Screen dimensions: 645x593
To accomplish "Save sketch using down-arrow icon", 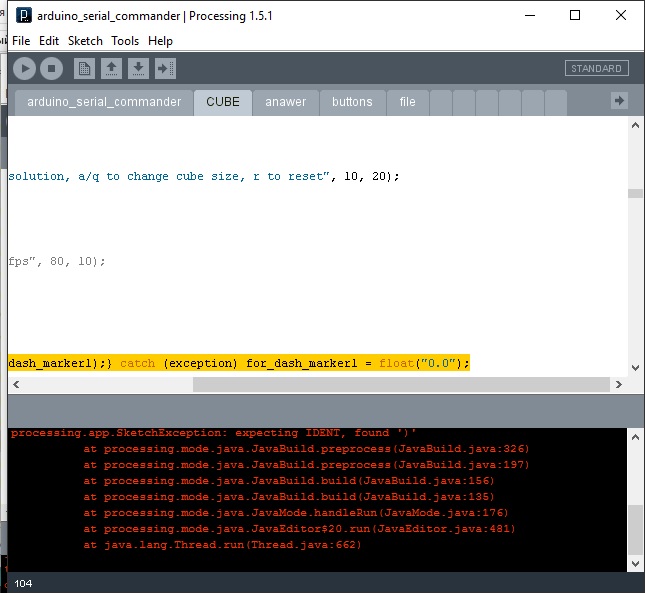I will tap(139, 69).
